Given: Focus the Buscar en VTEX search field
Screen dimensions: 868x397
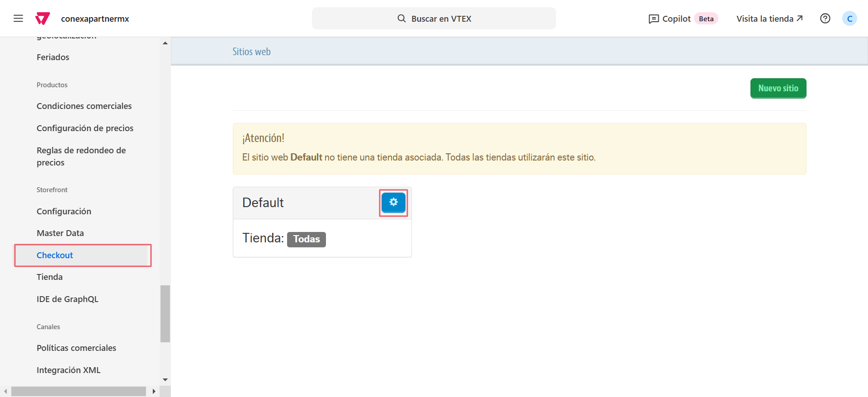Looking at the screenshot, I should point(434,19).
